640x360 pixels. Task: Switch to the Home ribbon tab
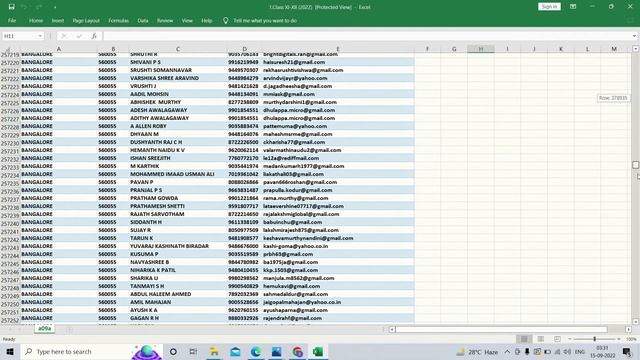click(x=36, y=20)
